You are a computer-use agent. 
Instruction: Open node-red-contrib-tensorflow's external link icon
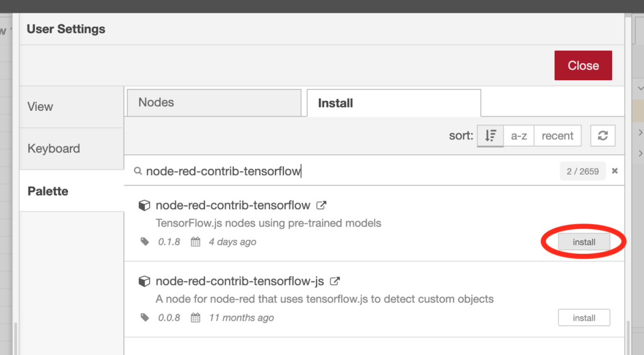321,205
